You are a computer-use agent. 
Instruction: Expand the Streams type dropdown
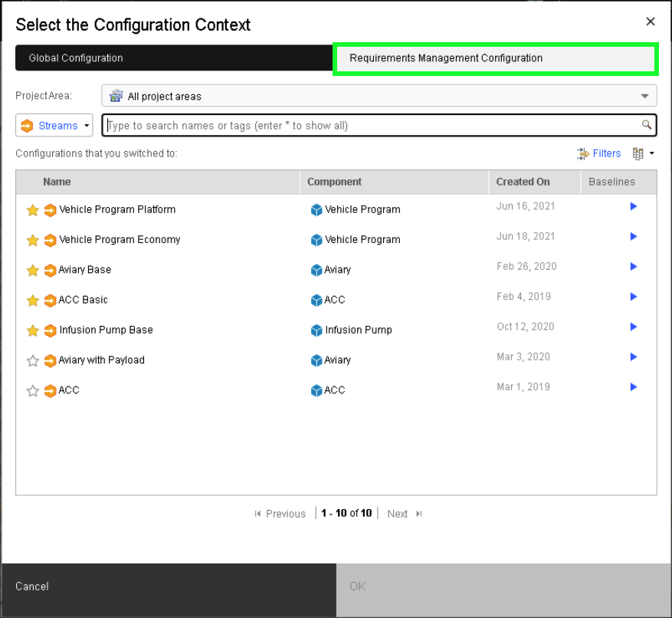54,126
